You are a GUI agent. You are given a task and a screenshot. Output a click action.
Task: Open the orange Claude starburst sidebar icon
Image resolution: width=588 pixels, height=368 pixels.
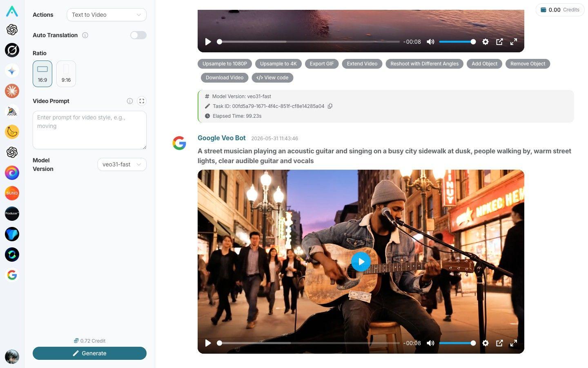[12, 91]
